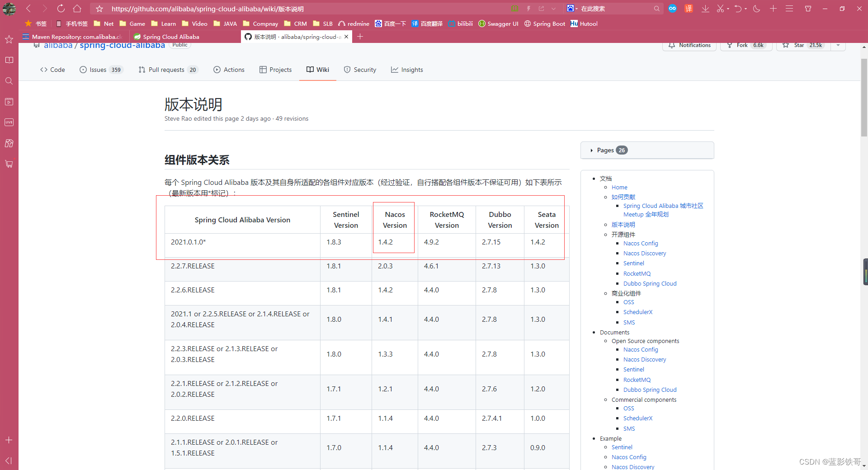Activate the scissors screenshot tool
Viewport: 868px width, 470px height.
[721, 9]
